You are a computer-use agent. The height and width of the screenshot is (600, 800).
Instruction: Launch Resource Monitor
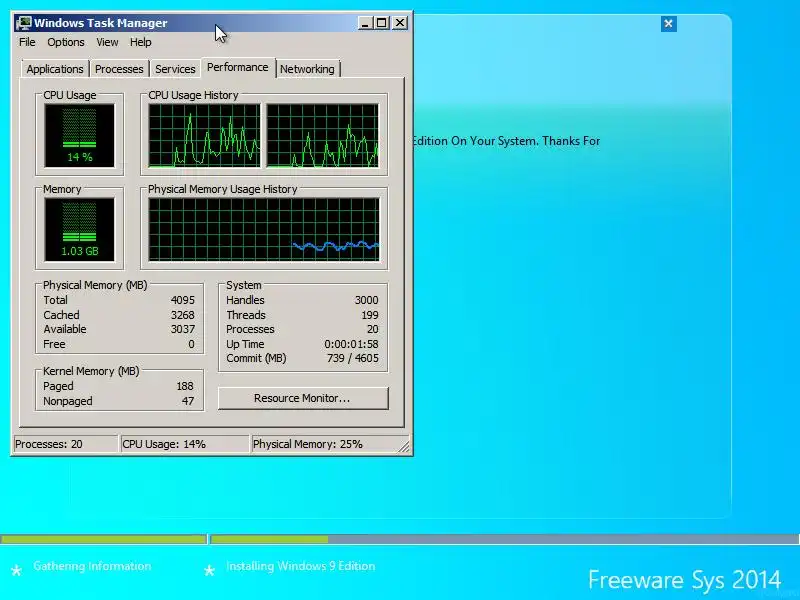303,398
